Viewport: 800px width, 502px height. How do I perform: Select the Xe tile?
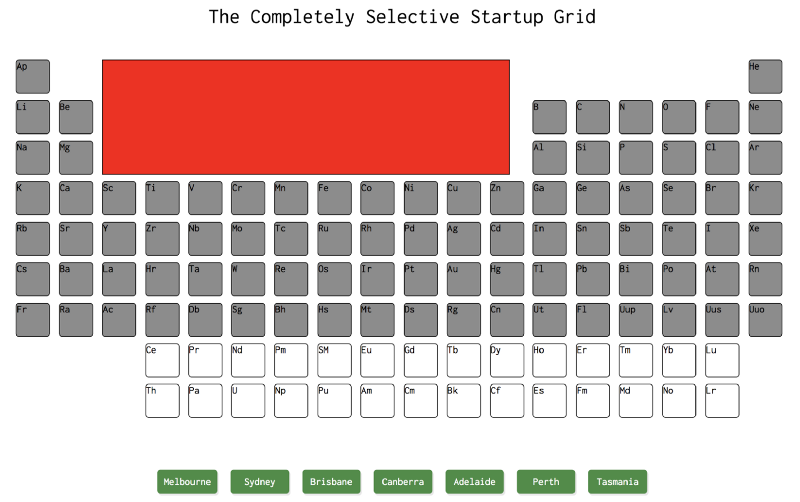765,239
